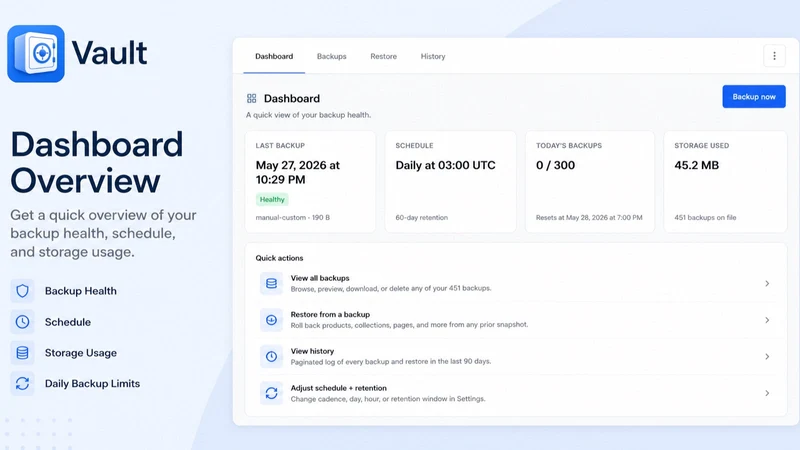The image size is (800, 450).
Task: Click the Dashboard Overview headline
Action: [96, 162]
